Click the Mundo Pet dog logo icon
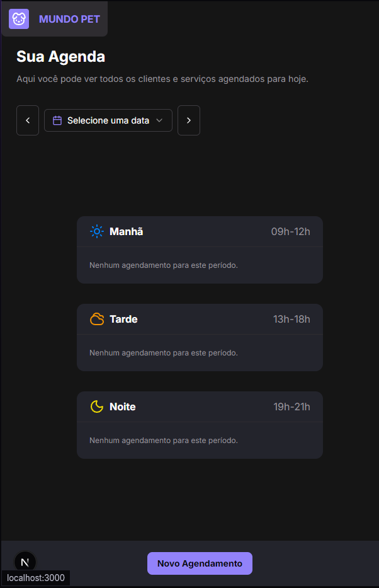The width and height of the screenshot is (379, 588). click(19, 19)
